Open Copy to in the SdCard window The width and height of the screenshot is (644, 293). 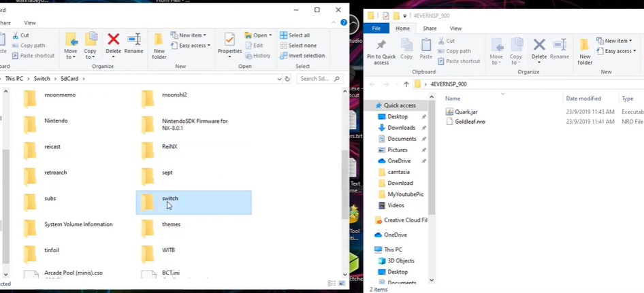click(91, 45)
